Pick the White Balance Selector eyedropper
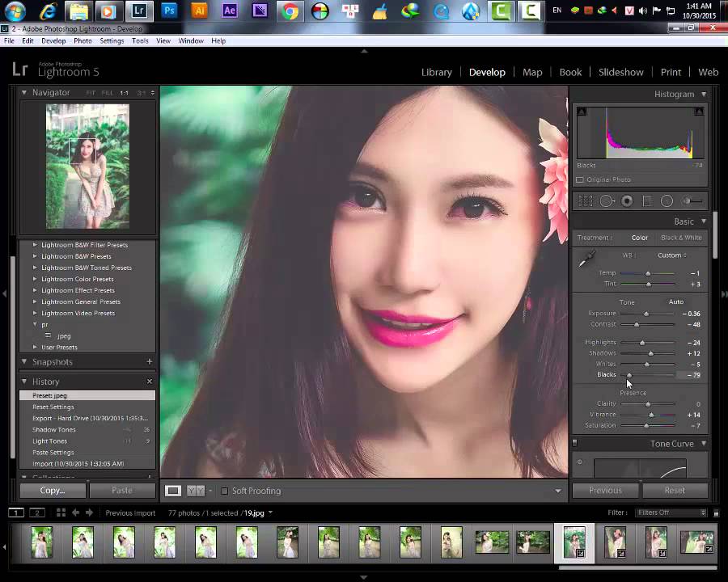 586,259
